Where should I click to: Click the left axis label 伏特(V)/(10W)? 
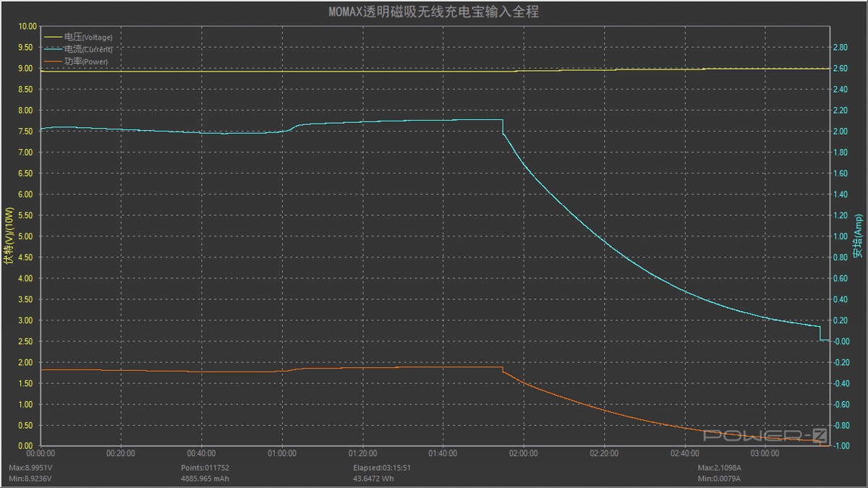coord(9,236)
